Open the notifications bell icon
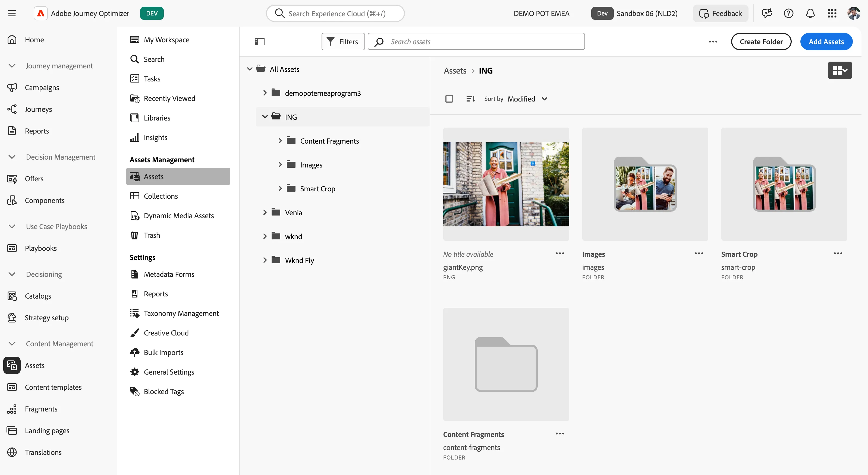Viewport: 868px width, 475px height. tap(810, 14)
